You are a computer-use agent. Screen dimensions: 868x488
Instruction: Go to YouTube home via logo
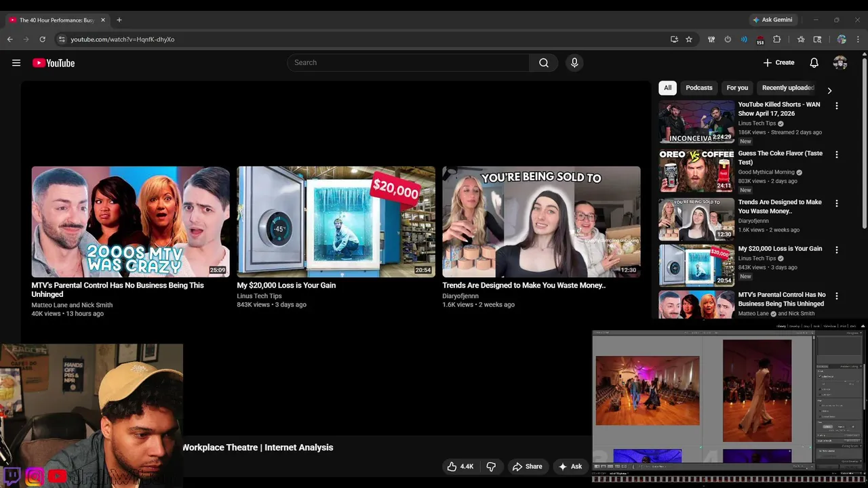coord(54,63)
